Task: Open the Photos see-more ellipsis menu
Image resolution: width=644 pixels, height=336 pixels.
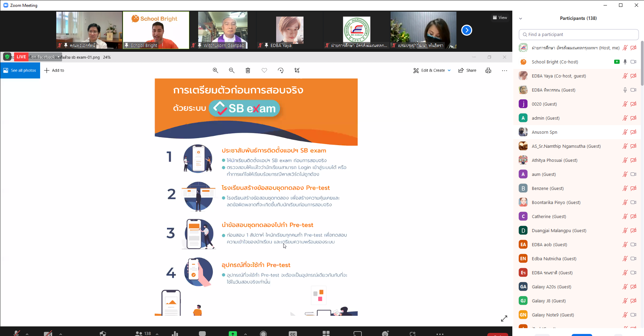Action: (x=504, y=70)
